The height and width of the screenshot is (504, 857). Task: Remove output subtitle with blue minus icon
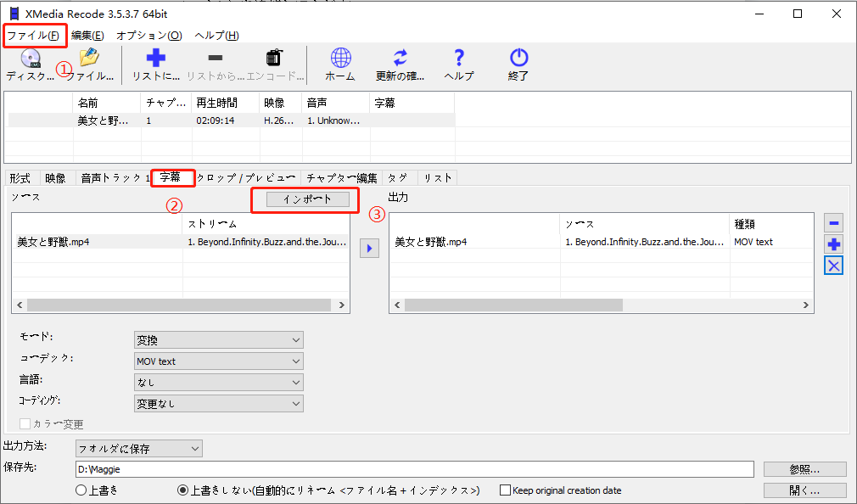[834, 223]
